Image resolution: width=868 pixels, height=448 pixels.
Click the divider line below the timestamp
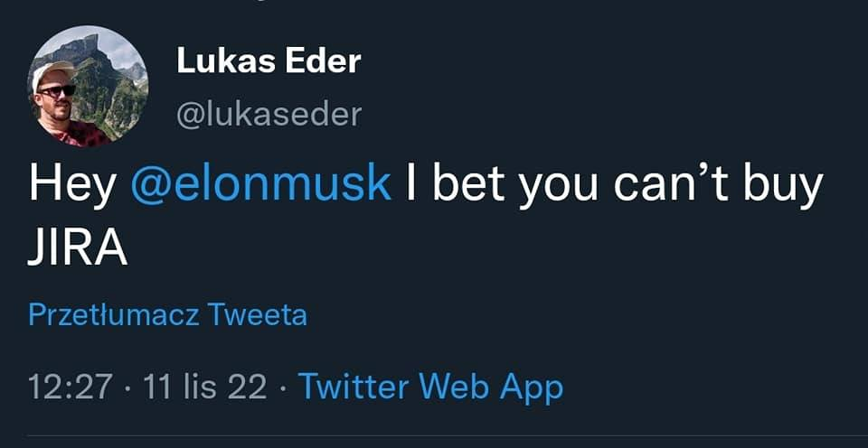click(434, 436)
